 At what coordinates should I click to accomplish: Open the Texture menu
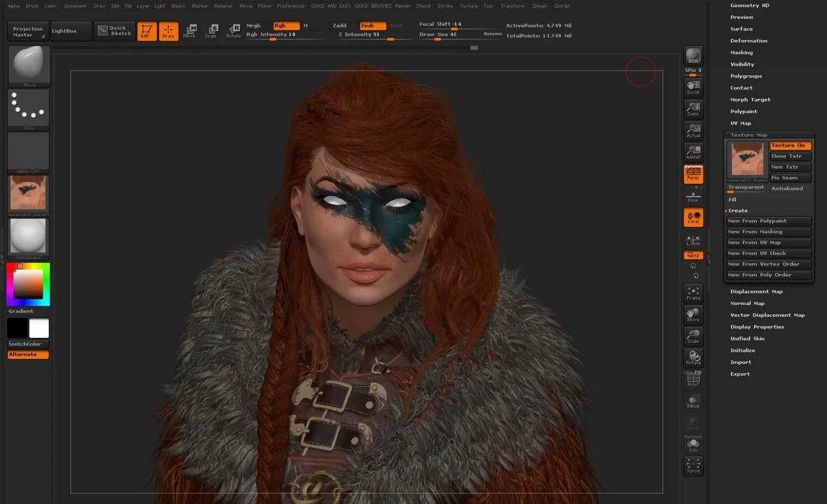pos(468,6)
